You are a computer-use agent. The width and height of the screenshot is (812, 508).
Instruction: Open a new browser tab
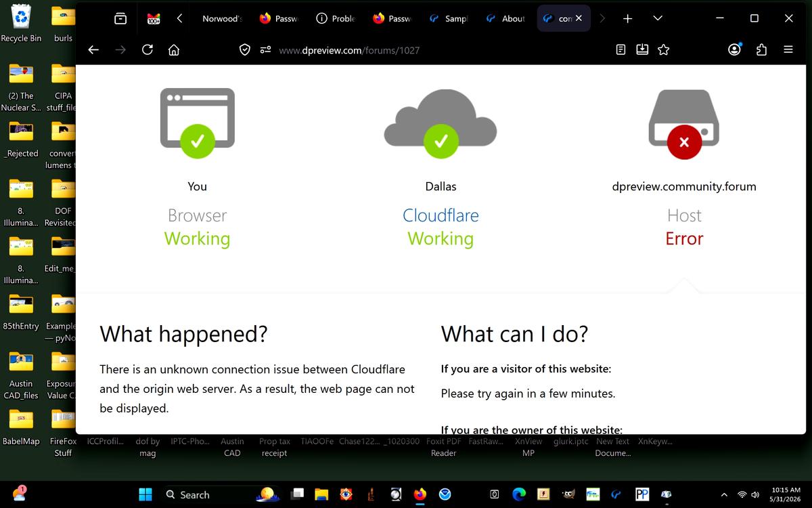point(627,18)
